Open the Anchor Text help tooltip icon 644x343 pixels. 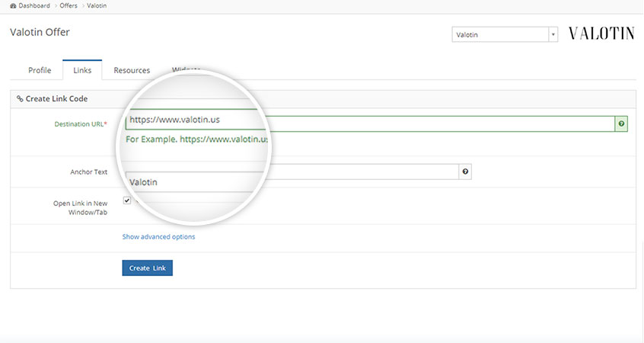tap(465, 172)
